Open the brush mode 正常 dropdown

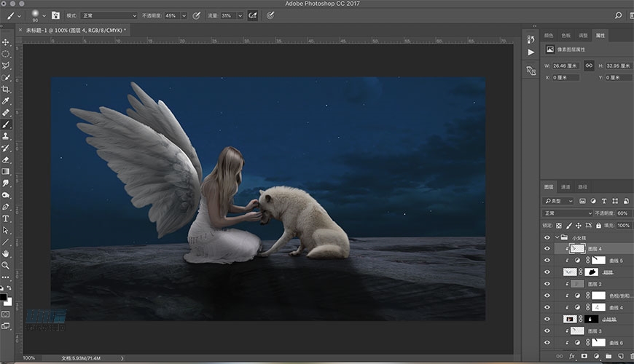pos(109,15)
